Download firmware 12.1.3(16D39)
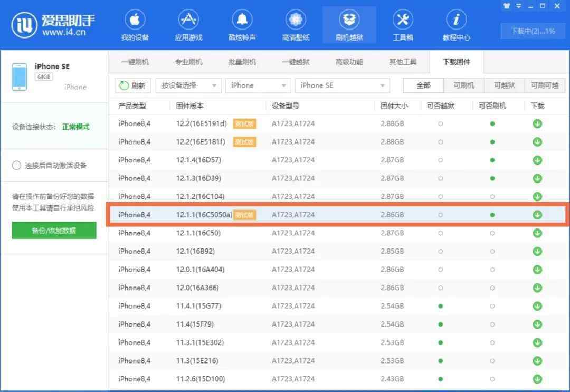This screenshot has width=570, height=392. 537,178
